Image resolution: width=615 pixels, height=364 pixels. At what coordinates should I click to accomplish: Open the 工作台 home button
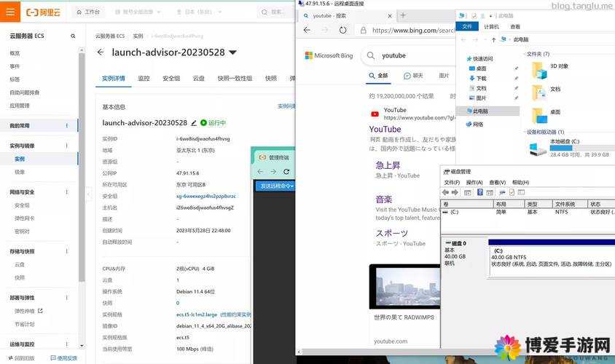tap(88, 12)
